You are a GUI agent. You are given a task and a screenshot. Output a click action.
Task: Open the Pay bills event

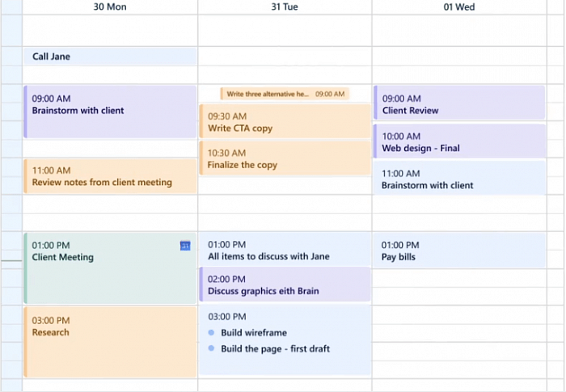(x=459, y=251)
